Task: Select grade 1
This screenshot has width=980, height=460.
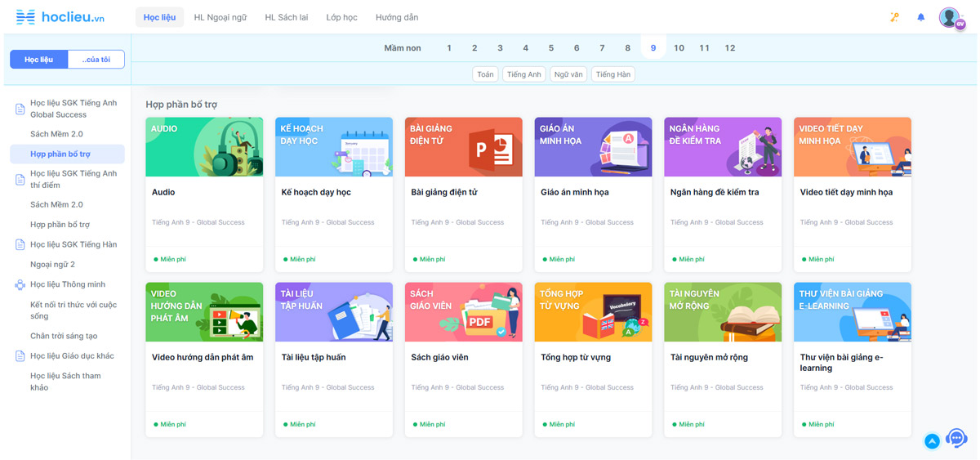Action: [449, 48]
